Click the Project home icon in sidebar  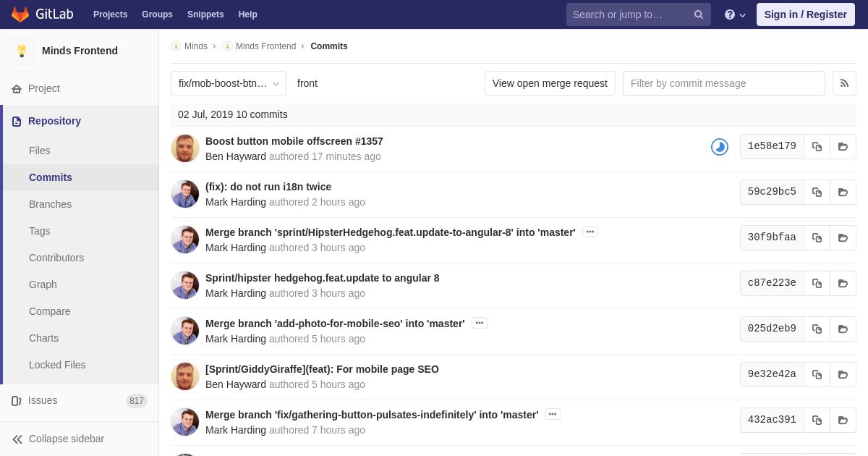point(17,89)
